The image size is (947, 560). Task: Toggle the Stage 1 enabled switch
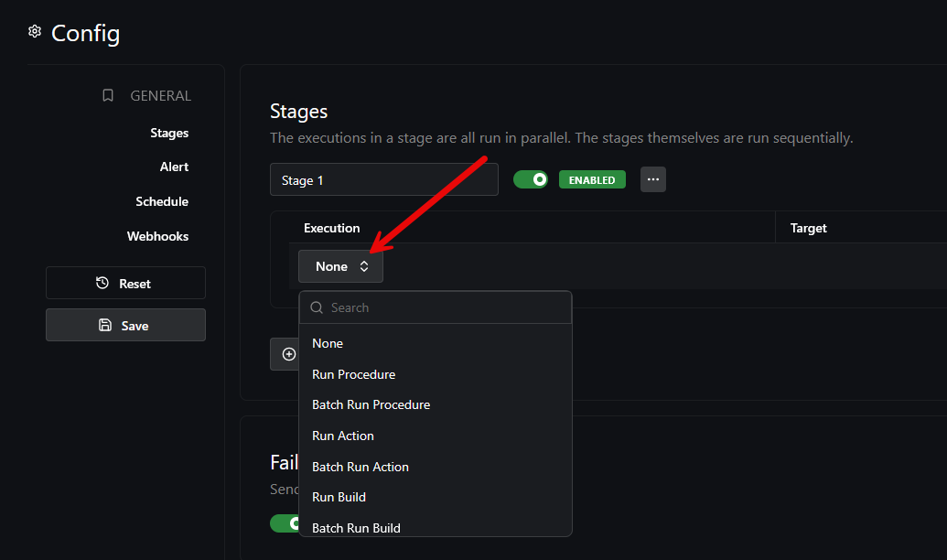[x=531, y=179]
